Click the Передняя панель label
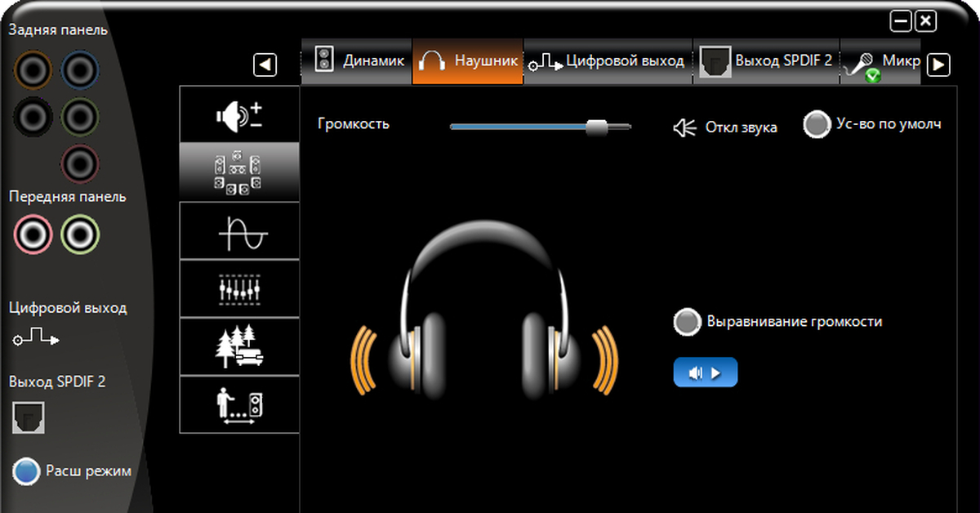 coord(67,197)
